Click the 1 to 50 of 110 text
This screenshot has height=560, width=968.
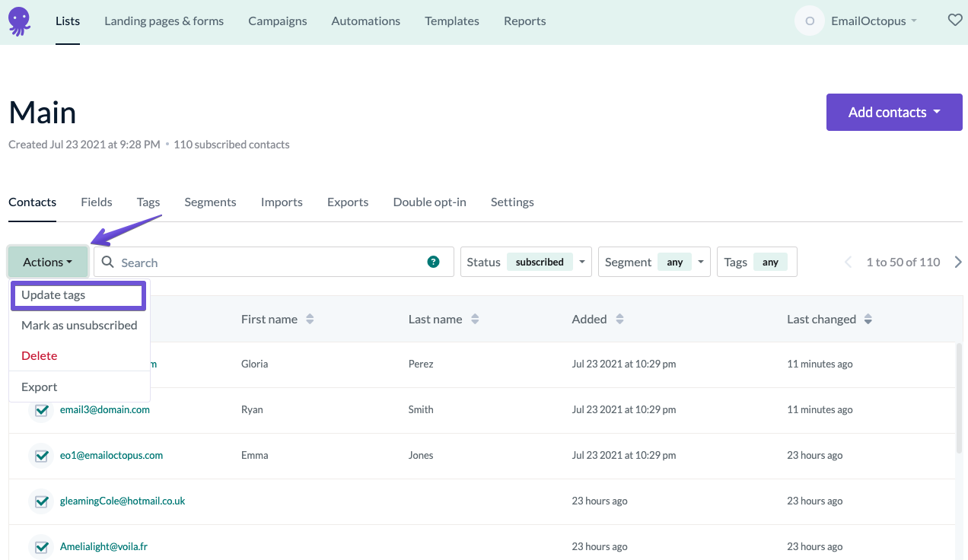click(x=903, y=262)
